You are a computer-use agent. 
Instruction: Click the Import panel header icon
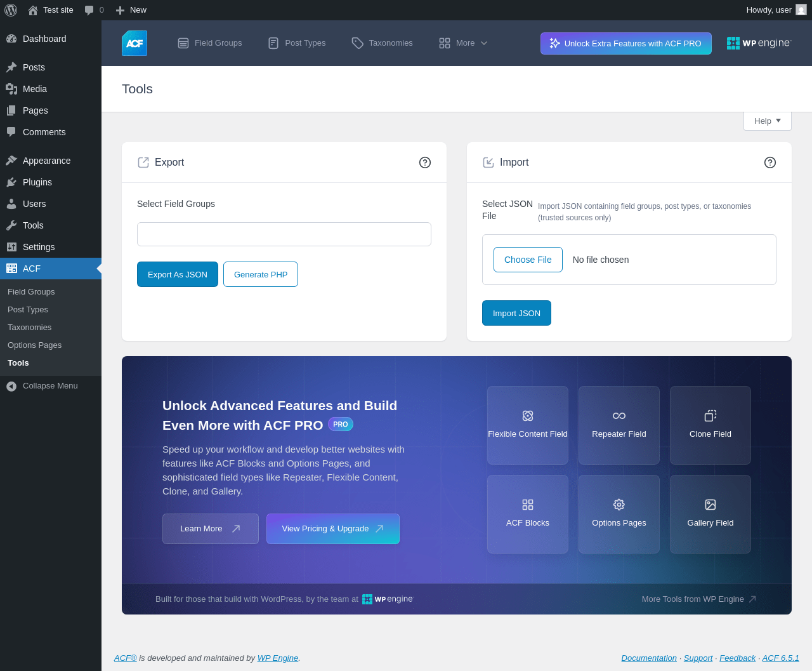(488, 163)
